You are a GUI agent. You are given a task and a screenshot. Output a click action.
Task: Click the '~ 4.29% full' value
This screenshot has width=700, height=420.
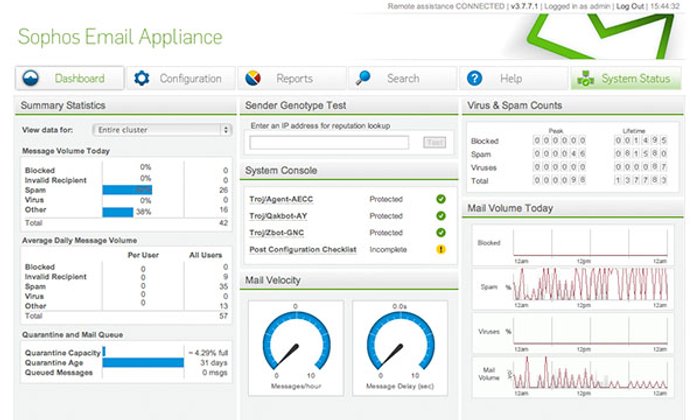[208, 353]
